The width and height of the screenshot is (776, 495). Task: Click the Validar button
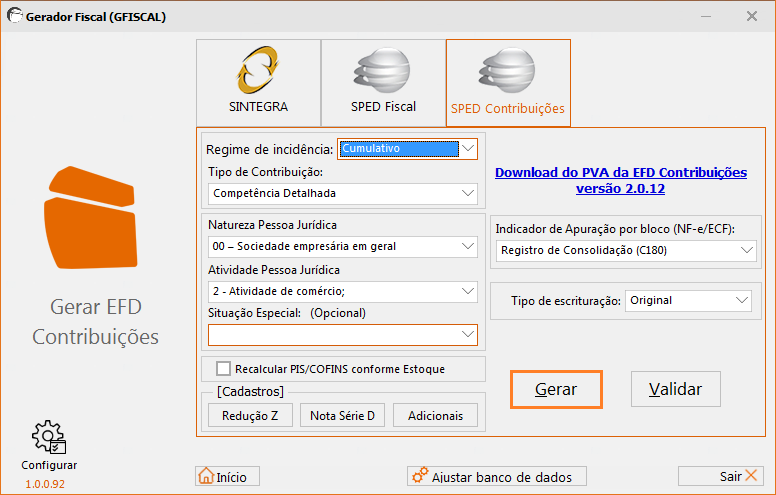coord(676,390)
